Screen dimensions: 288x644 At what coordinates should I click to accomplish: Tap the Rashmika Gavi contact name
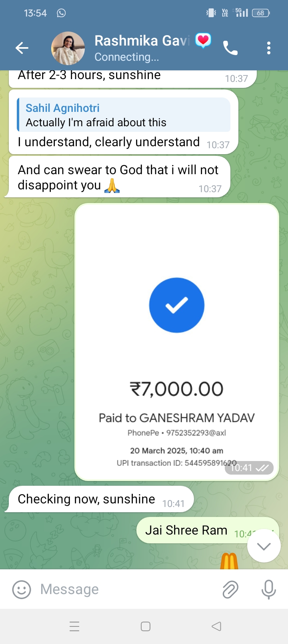[x=142, y=41]
